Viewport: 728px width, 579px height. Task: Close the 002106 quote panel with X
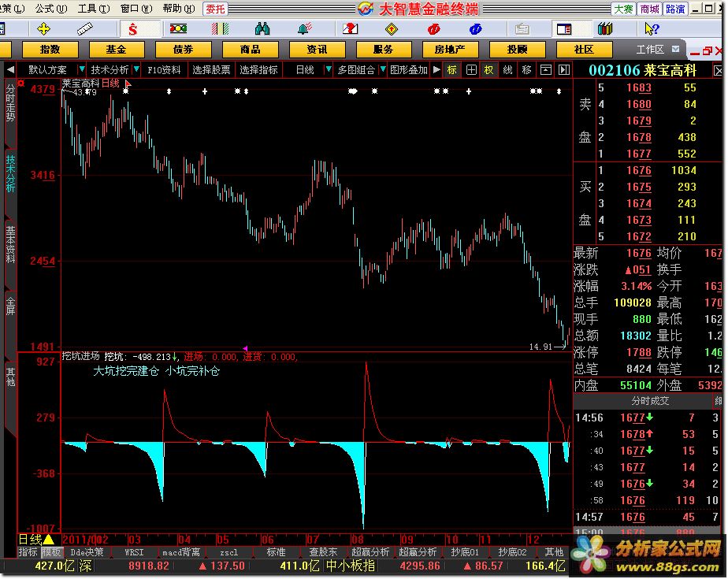(719, 71)
